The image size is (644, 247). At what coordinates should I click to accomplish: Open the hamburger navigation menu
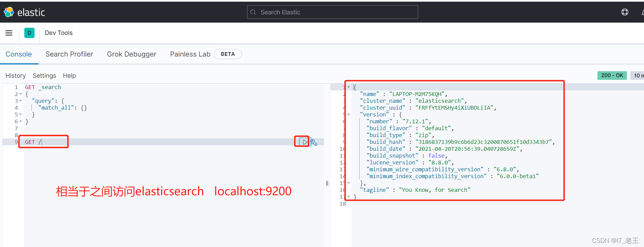[9, 33]
